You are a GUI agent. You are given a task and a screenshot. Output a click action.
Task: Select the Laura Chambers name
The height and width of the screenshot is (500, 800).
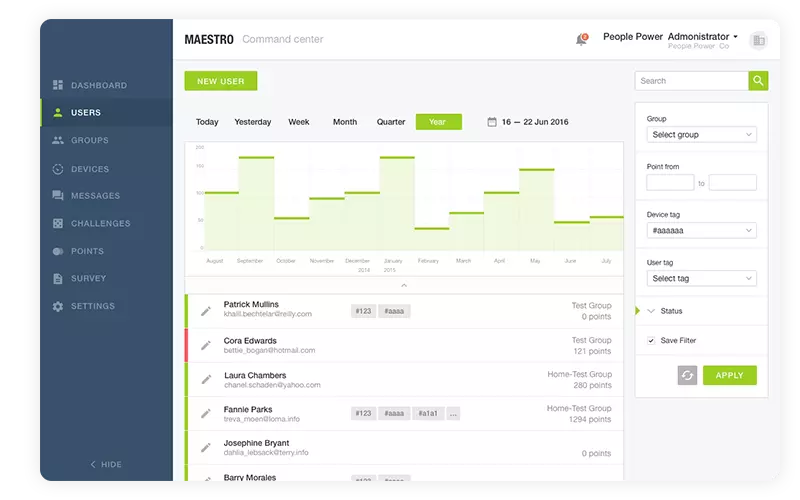pyautogui.click(x=255, y=376)
